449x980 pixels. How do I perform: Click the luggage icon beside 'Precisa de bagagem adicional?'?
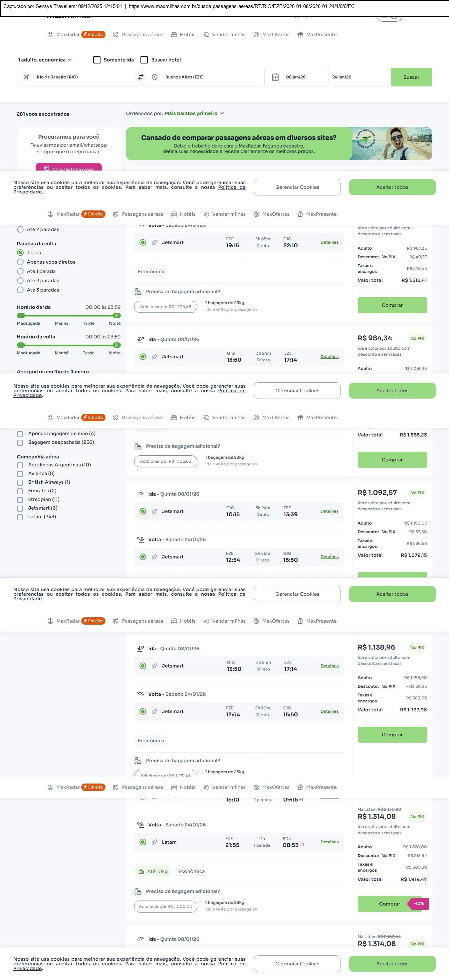tap(138, 292)
